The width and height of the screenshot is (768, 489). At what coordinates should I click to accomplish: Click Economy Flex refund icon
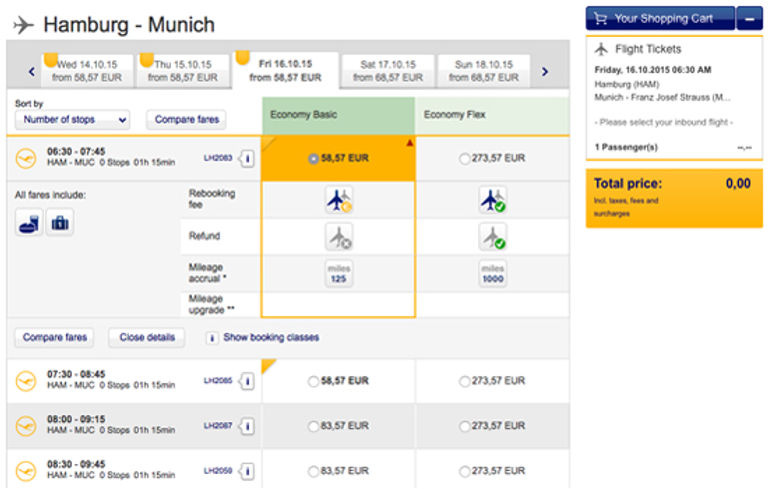[x=493, y=237]
